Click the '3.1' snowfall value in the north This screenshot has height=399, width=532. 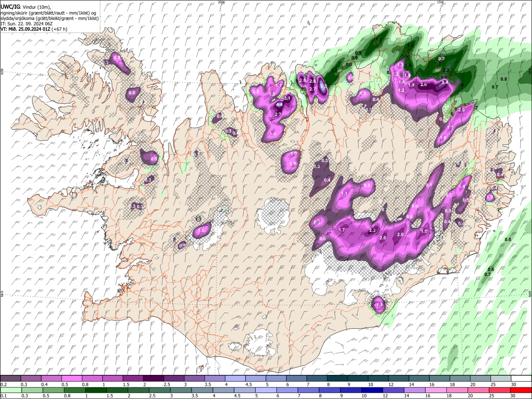[x=287, y=98]
